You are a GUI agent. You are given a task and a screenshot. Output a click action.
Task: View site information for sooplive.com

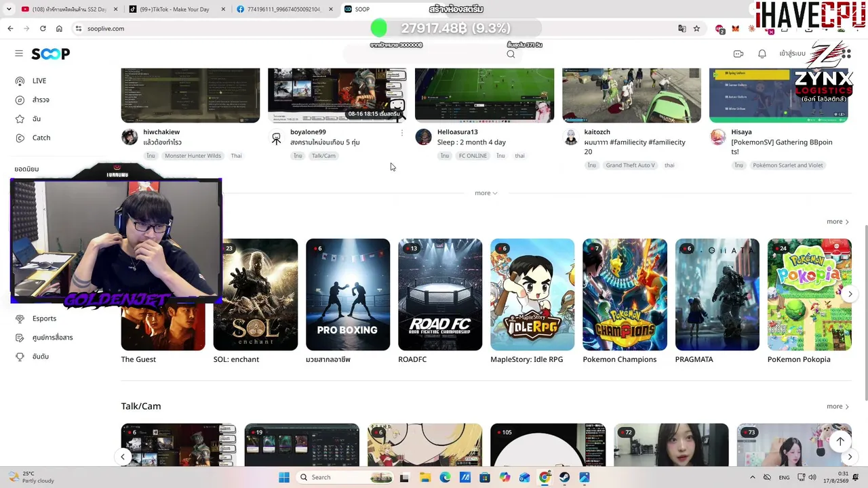[x=79, y=28]
